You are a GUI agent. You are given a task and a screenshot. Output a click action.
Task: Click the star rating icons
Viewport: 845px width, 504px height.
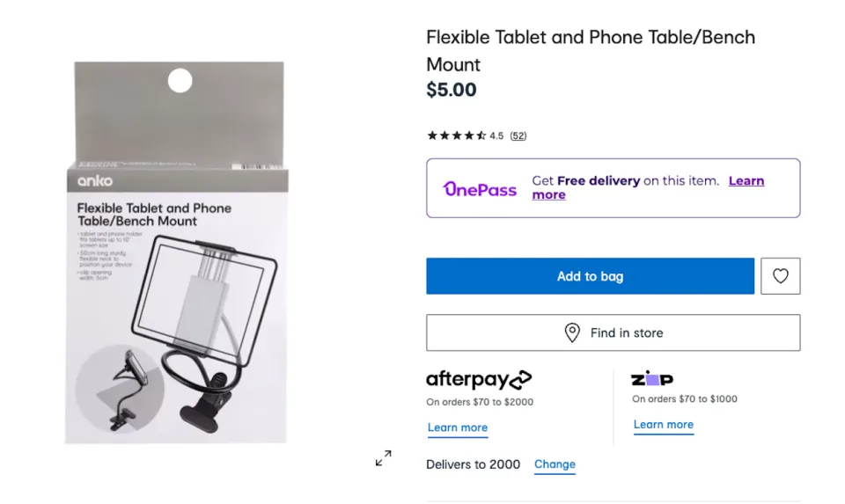456,135
